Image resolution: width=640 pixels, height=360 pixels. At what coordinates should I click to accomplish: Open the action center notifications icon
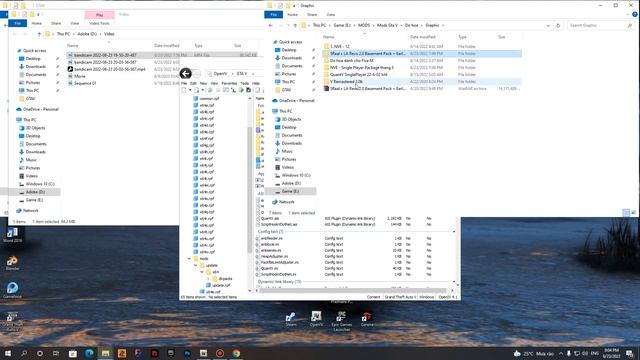[x=630, y=353]
